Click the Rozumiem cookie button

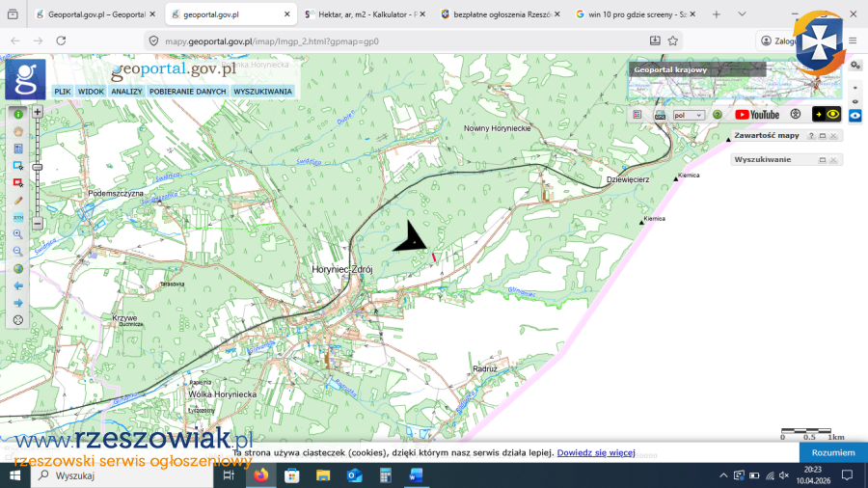click(832, 452)
